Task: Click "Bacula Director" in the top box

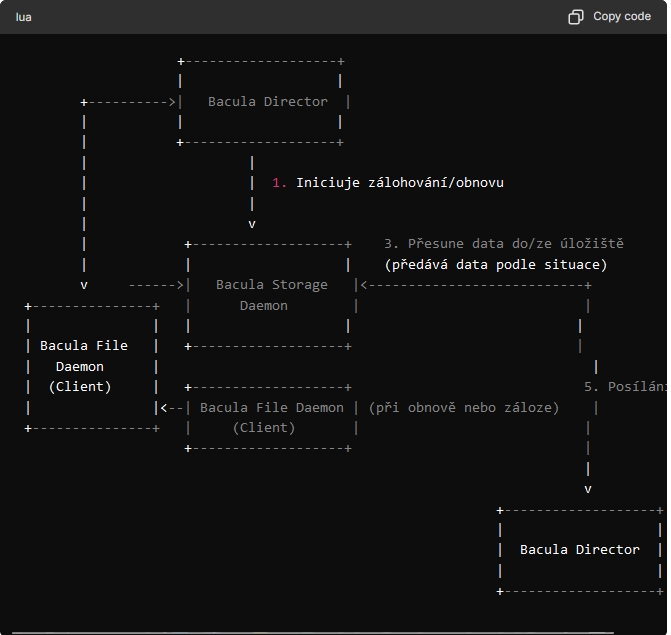Action: [267, 102]
